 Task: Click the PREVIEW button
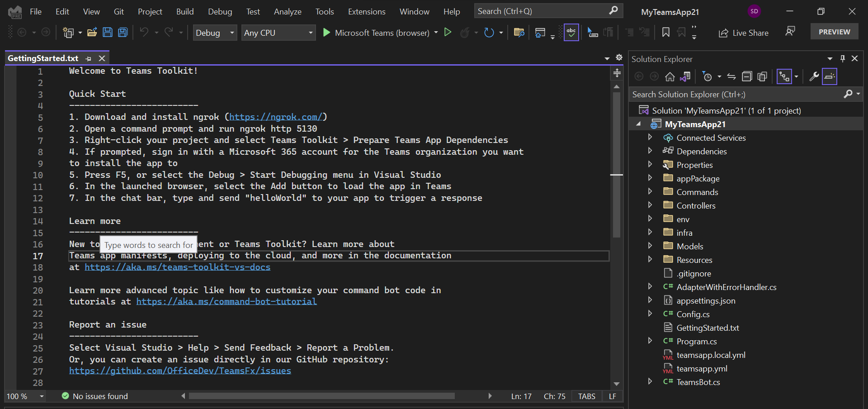834,32
